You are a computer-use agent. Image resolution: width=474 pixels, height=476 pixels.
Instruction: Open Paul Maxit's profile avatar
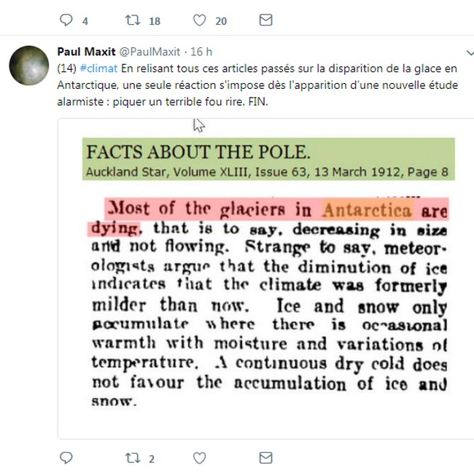(29, 65)
